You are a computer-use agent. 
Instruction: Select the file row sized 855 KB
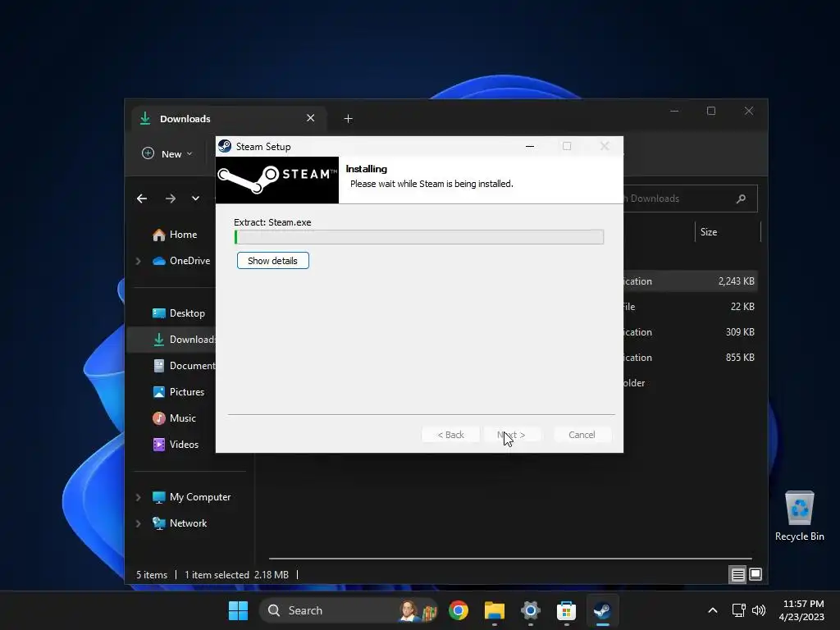pyautogui.click(x=691, y=358)
